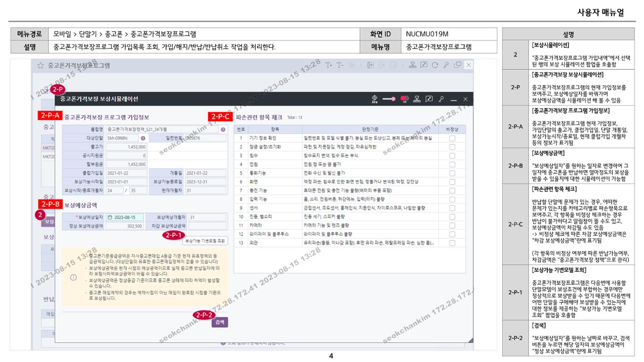Click the help icon beside SM-G998N
The height and width of the screenshot is (362, 644).
(143, 138)
